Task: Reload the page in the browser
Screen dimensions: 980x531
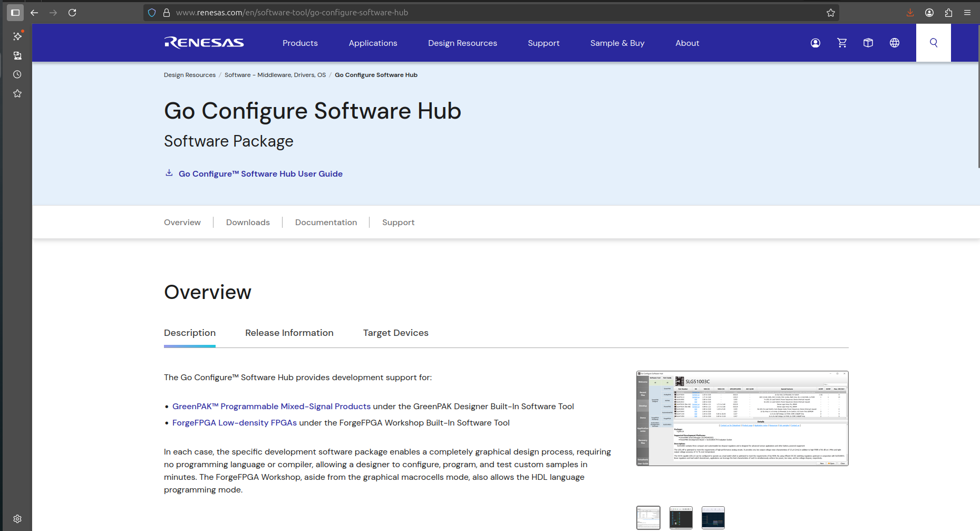Action: pyautogui.click(x=72, y=13)
